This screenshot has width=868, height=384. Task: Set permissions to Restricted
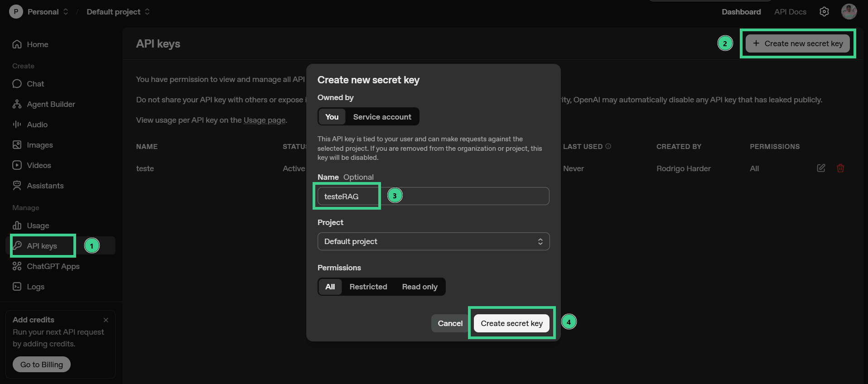click(368, 287)
